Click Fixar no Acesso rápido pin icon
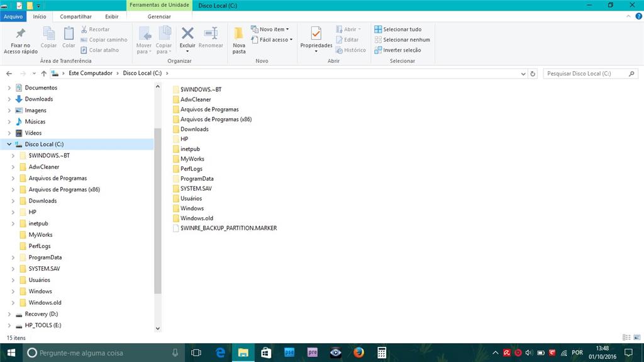The width and height of the screenshot is (644, 362). point(21,34)
